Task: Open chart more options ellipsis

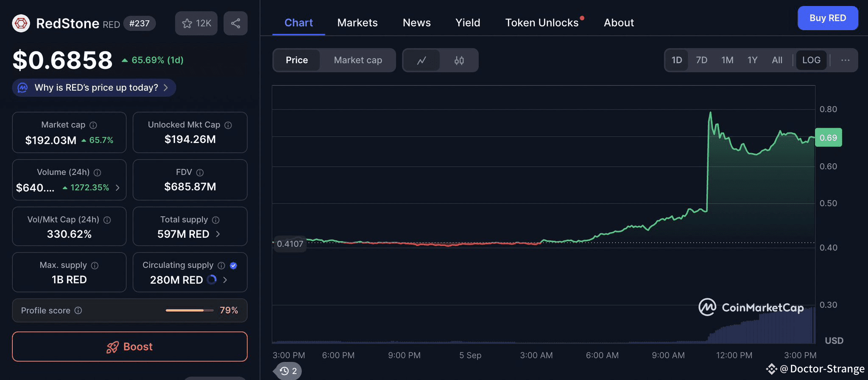Action: coord(845,60)
